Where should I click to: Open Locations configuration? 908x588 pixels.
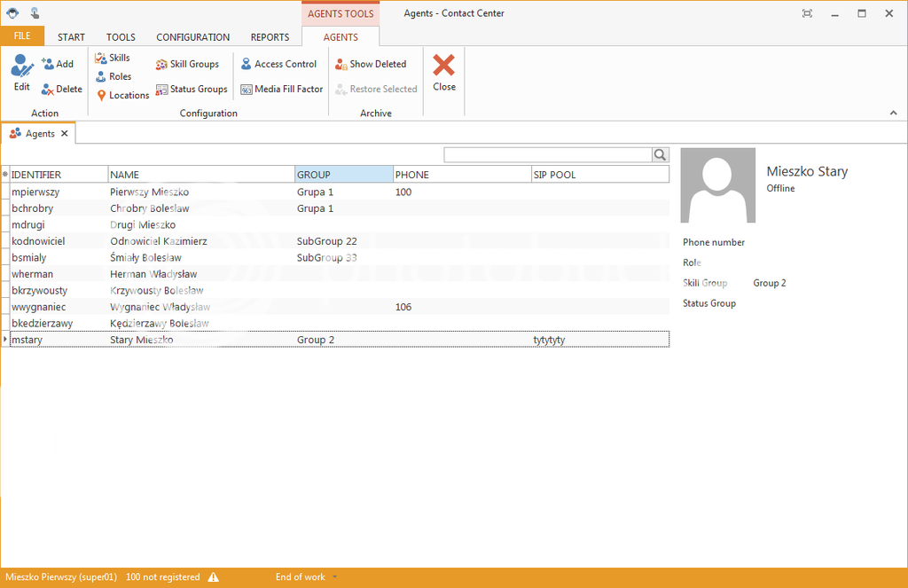(x=122, y=95)
